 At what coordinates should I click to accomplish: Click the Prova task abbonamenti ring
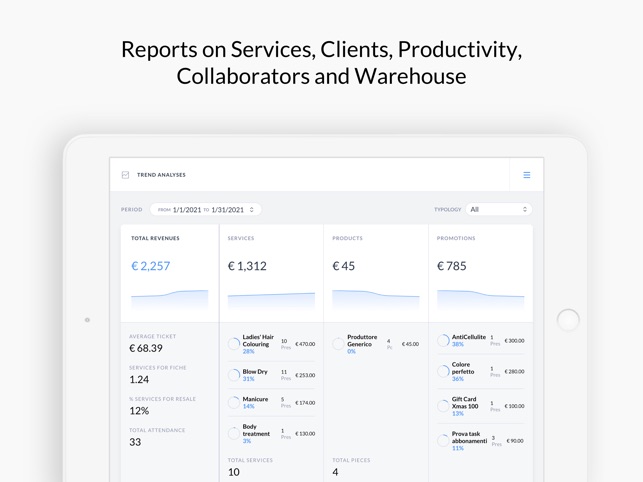443,441
